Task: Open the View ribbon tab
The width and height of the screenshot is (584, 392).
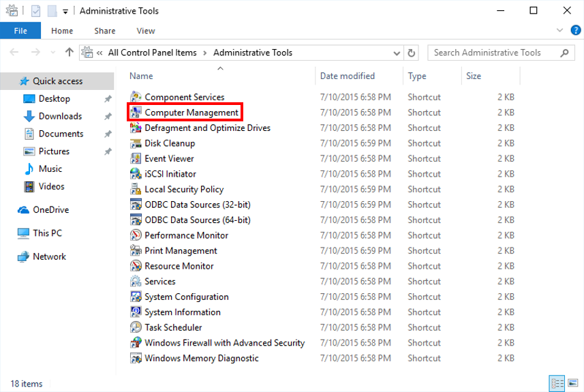Action: pos(146,31)
